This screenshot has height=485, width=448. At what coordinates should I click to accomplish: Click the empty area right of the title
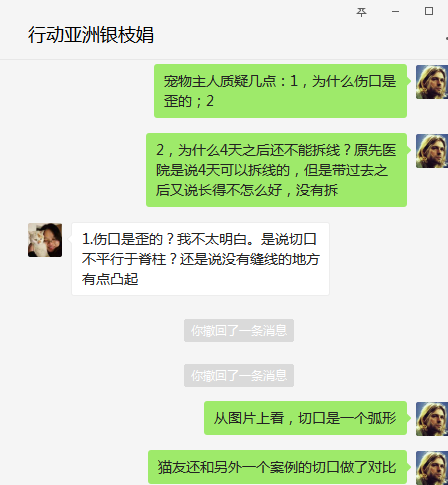tap(297, 35)
